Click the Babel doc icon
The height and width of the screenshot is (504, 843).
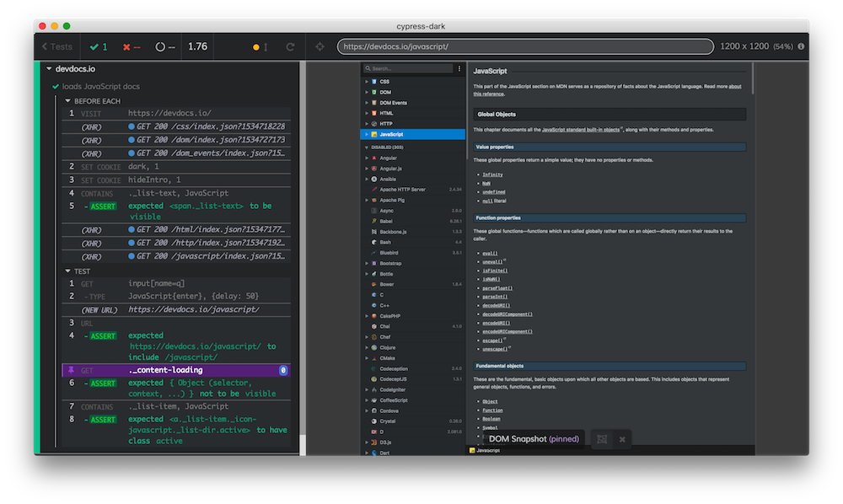point(374,222)
